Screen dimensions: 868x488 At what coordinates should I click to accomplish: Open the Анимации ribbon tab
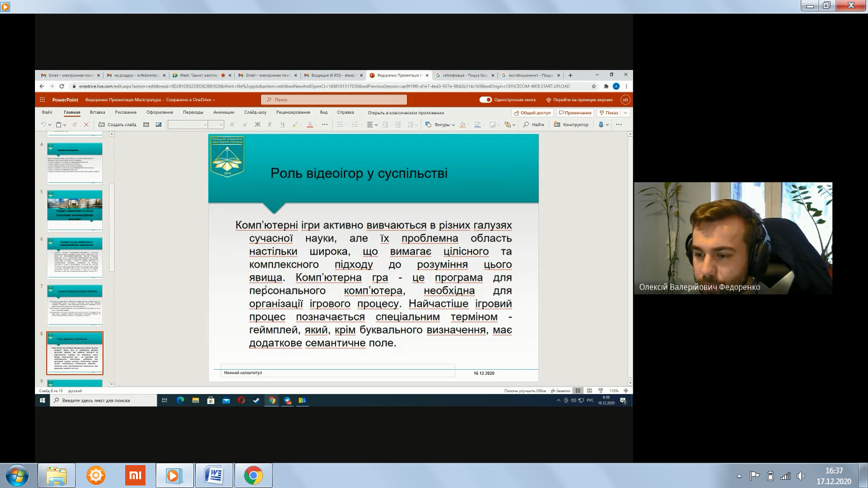coord(224,112)
